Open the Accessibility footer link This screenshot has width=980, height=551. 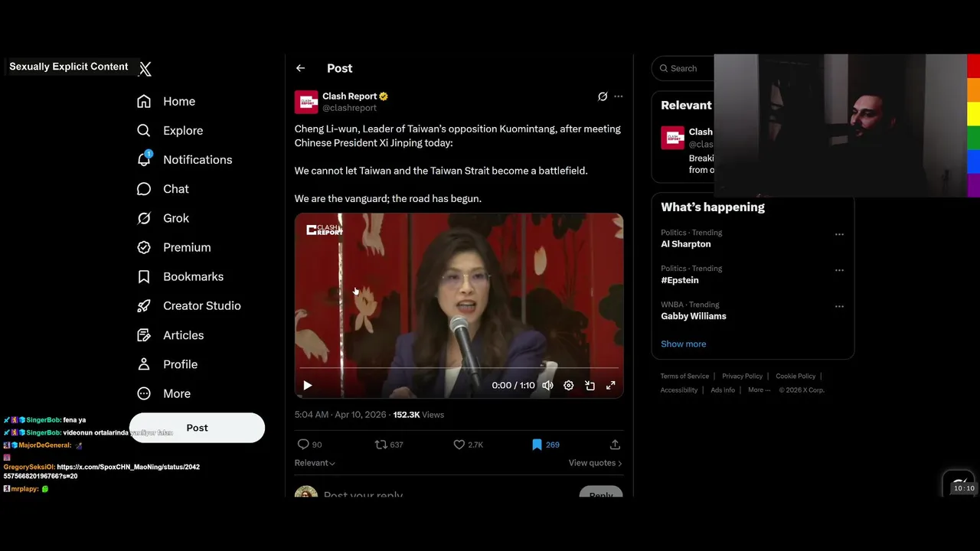pyautogui.click(x=679, y=390)
